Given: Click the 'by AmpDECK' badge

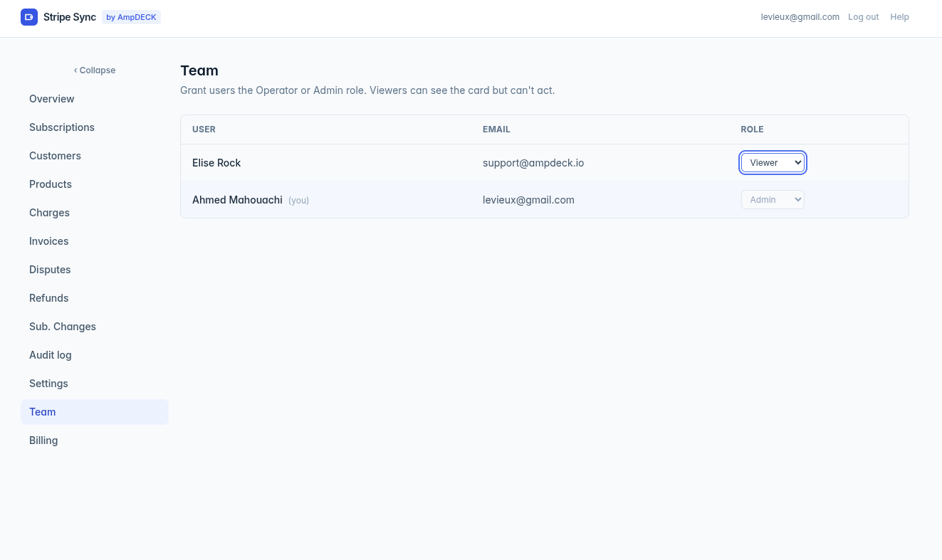Looking at the screenshot, I should pyautogui.click(x=131, y=17).
